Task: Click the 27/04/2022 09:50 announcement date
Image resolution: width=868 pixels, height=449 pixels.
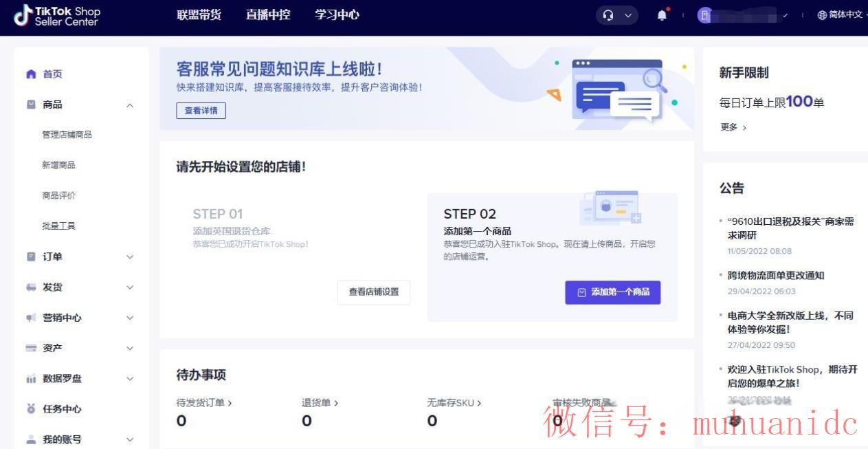Action: tap(761, 345)
